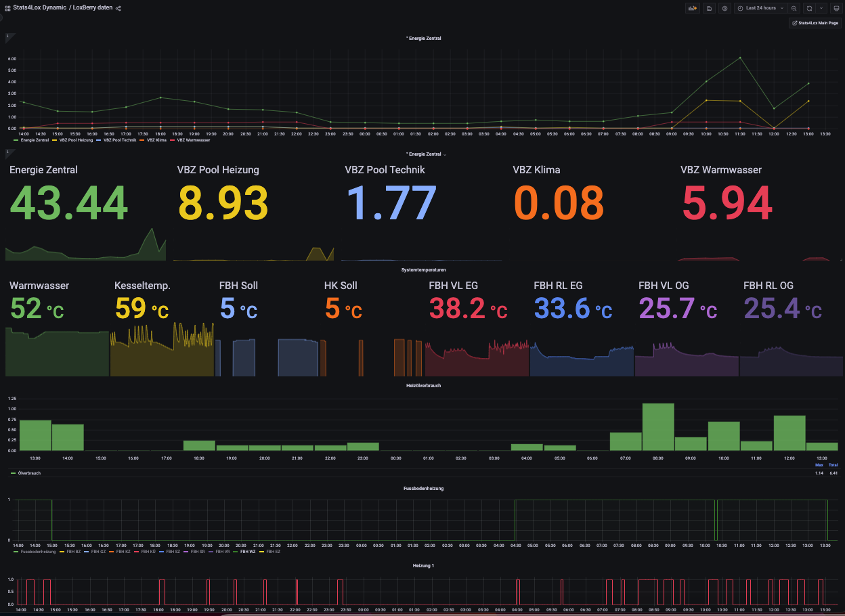Screen dimensions: 845x616
Task: Toggle the VBZ Pool Heizung legend series
Action: pos(76,139)
